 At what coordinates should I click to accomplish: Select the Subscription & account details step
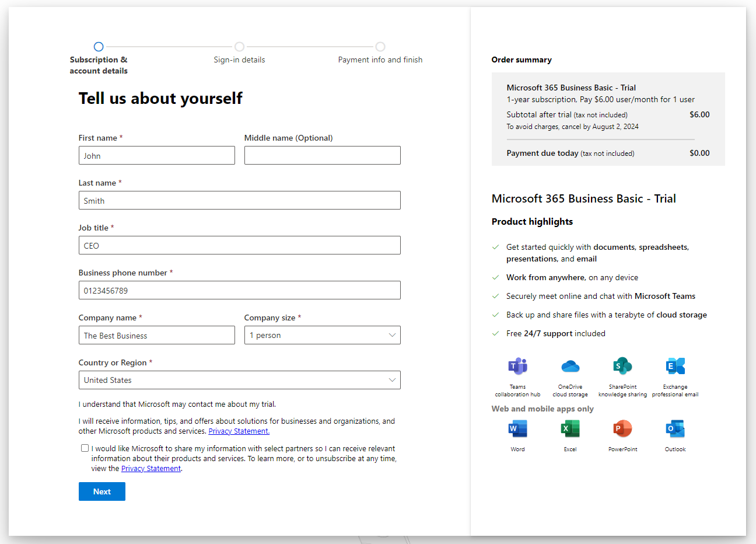[99, 47]
